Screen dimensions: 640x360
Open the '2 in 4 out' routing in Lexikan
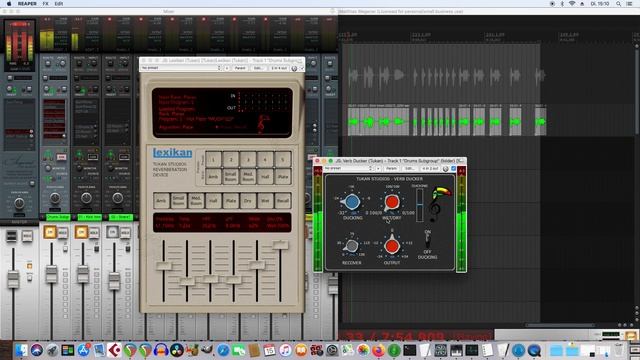279,68
